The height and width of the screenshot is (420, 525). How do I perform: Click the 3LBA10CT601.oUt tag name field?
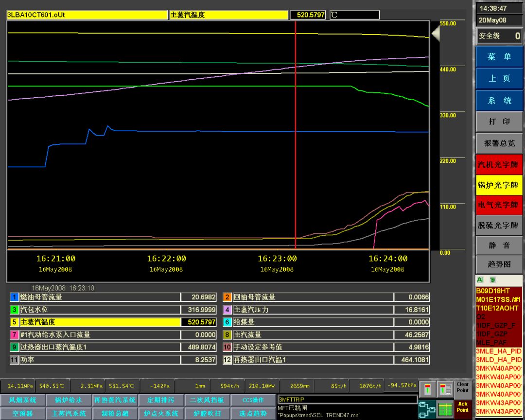(87, 15)
